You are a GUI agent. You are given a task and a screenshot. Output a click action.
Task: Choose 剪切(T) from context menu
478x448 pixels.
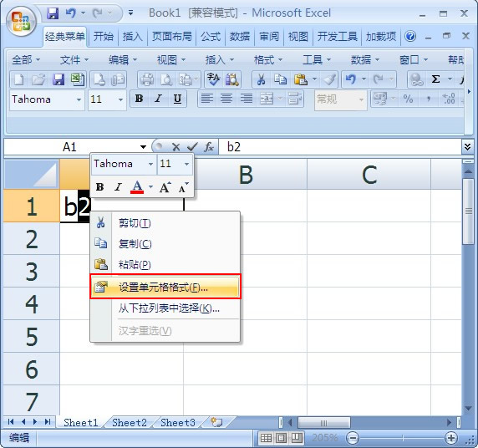[165, 223]
